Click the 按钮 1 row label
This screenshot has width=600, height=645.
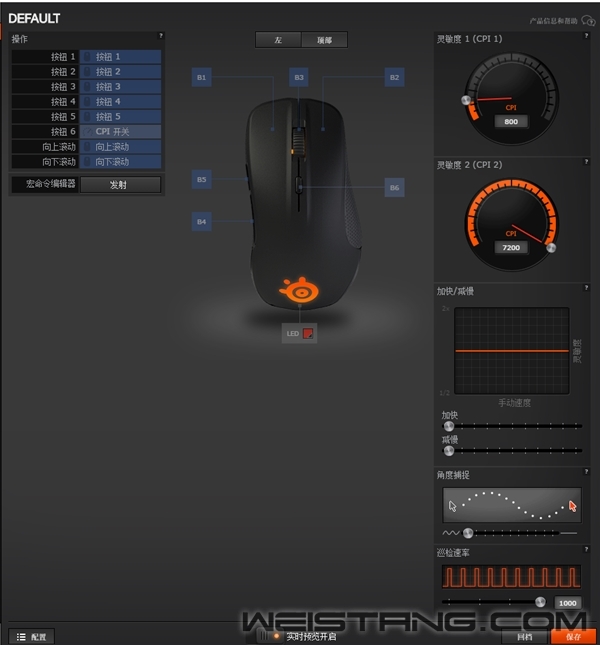coord(45,57)
